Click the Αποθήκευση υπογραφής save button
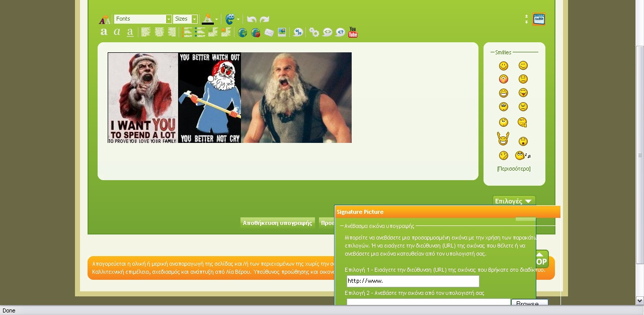The width and height of the screenshot is (644, 315). (278, 223)
